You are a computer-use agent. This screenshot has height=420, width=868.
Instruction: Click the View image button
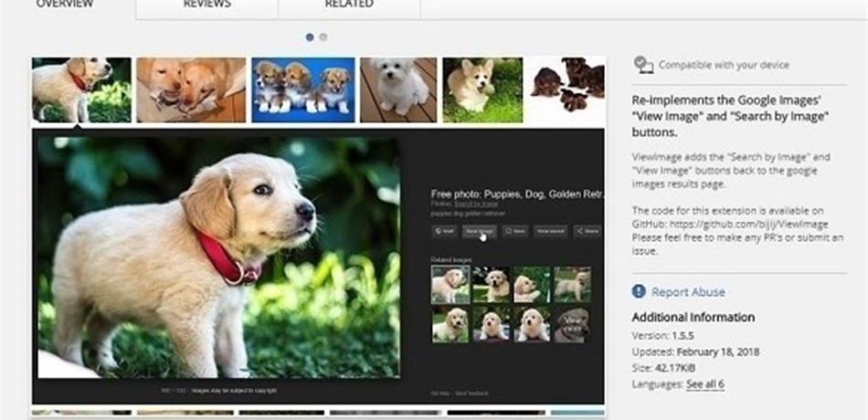coord(480,231)
